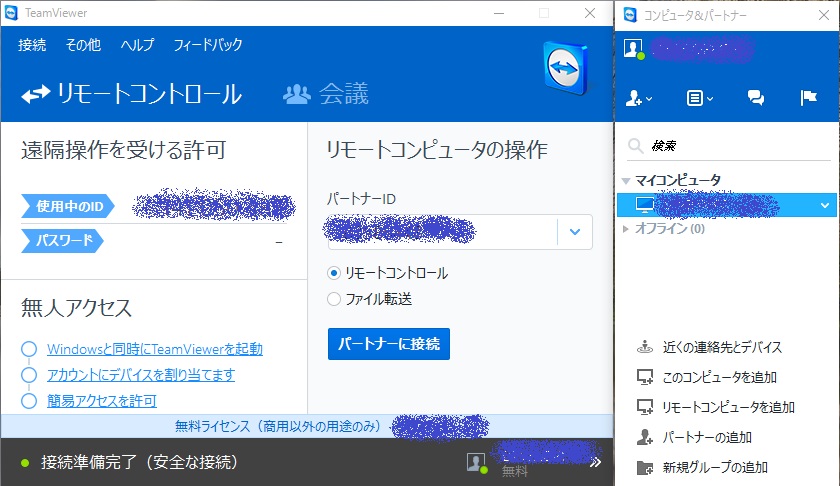Open the その他 menu

[x=83, y=44]
